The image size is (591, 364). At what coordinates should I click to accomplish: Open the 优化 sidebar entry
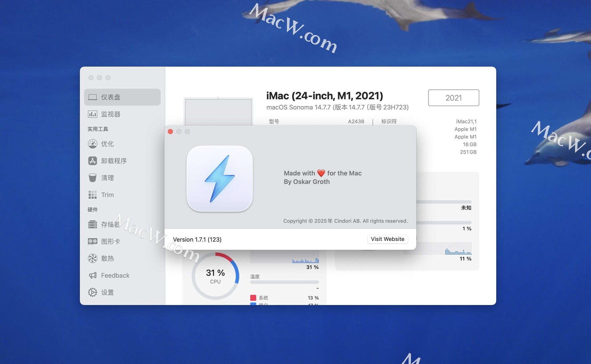click(122, 144)
